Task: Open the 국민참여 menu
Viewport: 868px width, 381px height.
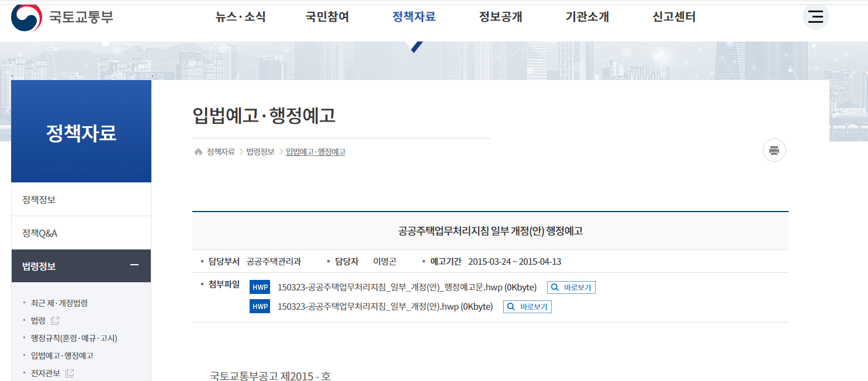Action: coord(327,17)
